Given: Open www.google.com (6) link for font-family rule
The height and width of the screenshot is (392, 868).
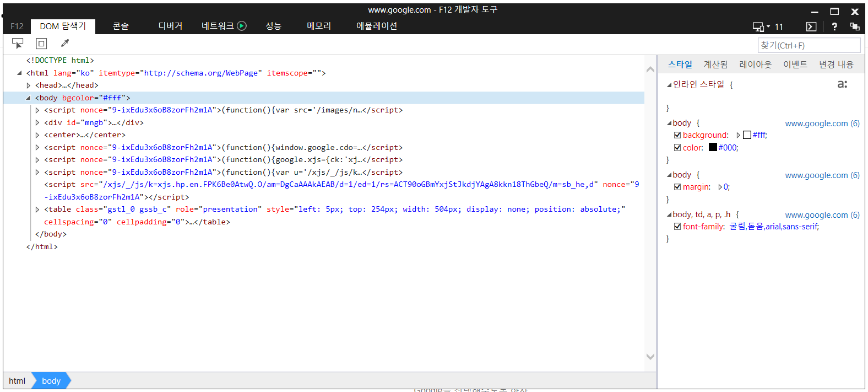Looking at the screenshot, I should tap(822, 215).
